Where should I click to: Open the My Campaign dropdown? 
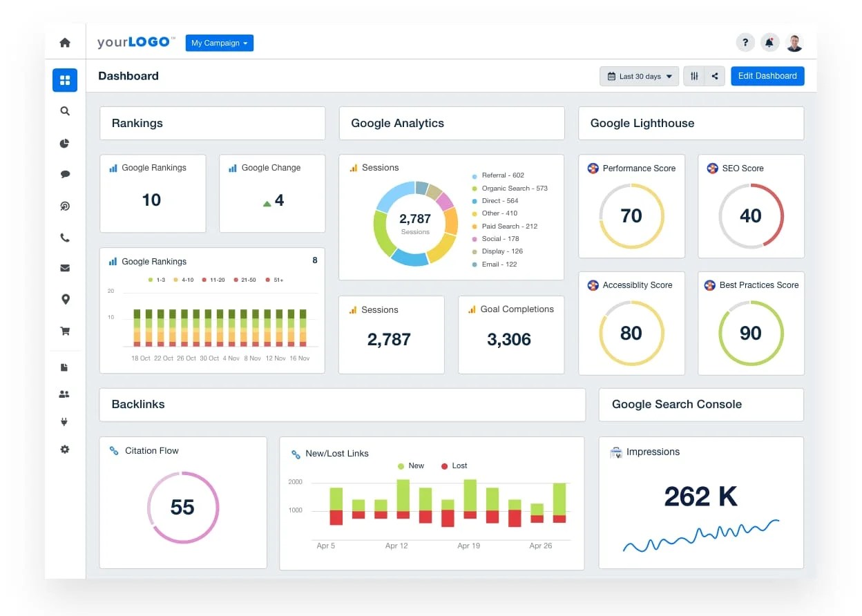tap(220, 43)
